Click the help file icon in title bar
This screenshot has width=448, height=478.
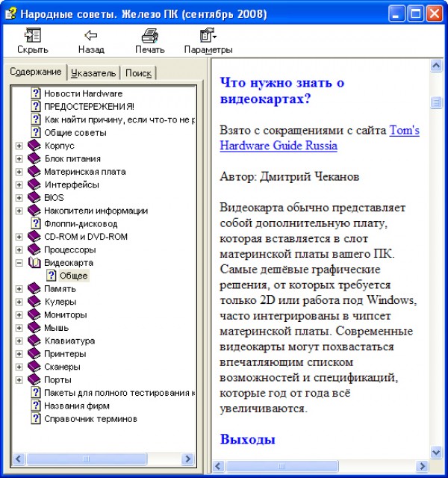[x=11, y=13]
